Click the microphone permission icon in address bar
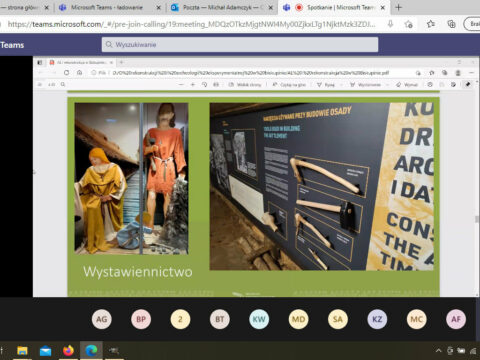This screenshot has height=360, width=480. coord(390,24)
